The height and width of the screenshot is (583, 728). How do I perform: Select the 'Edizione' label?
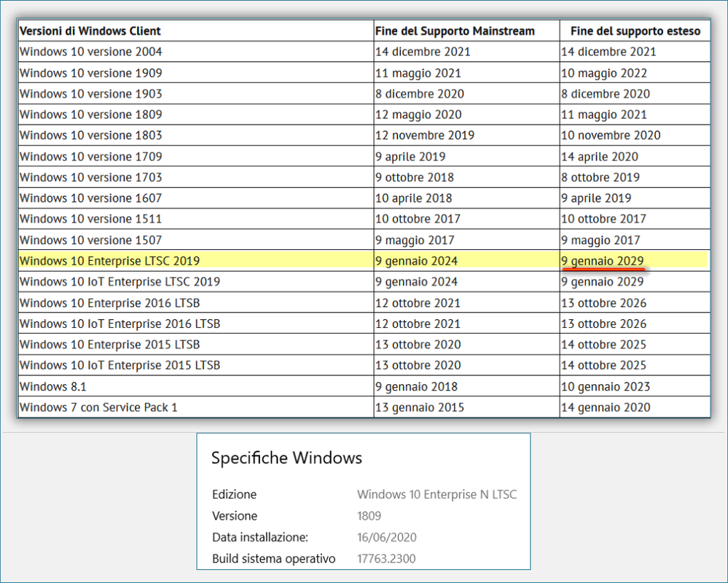[234, 494]
